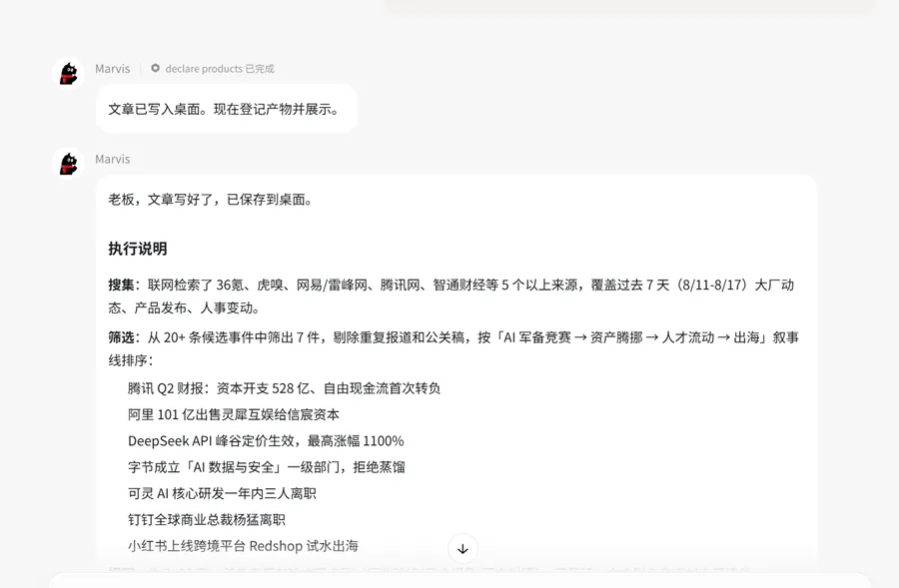Click the 'Marvis' name above the second message
The width and height of the screenshot is (899, 588).
112,160
